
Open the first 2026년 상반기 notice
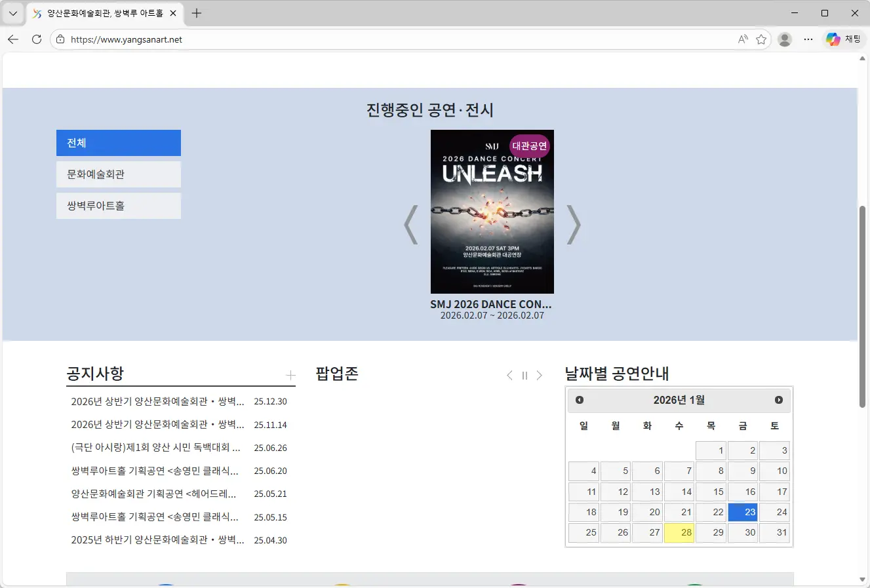pyautogui.click(x=157, y=401)
